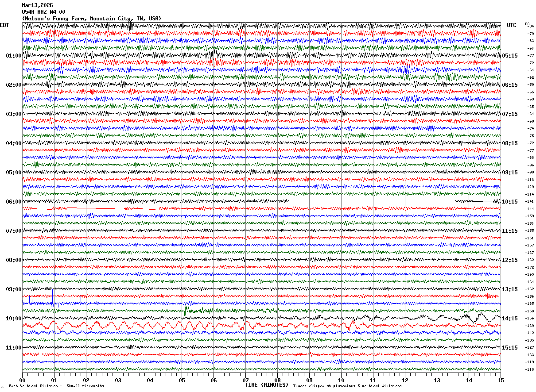536x392 pixels.
Task: Click minute tick 11 on the time axis
Action: (x=373, y=380)
